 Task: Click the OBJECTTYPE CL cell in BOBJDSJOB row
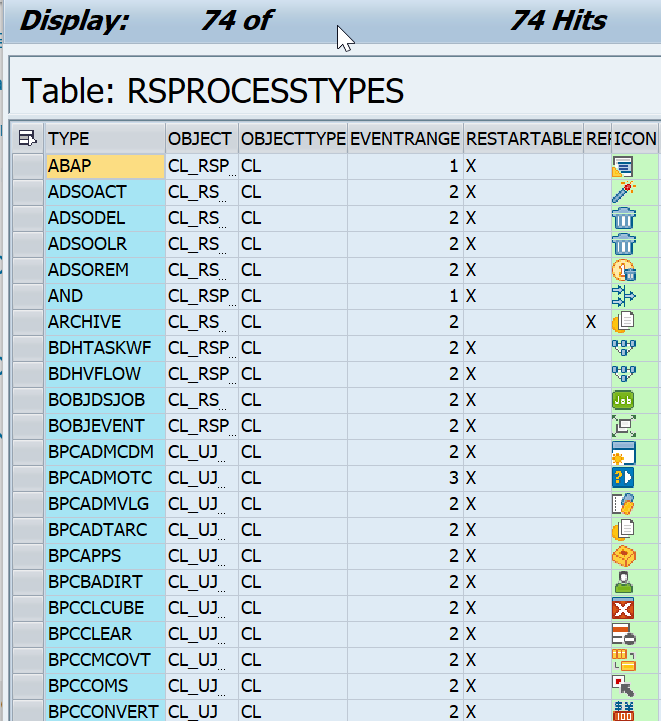click(293, 400)
